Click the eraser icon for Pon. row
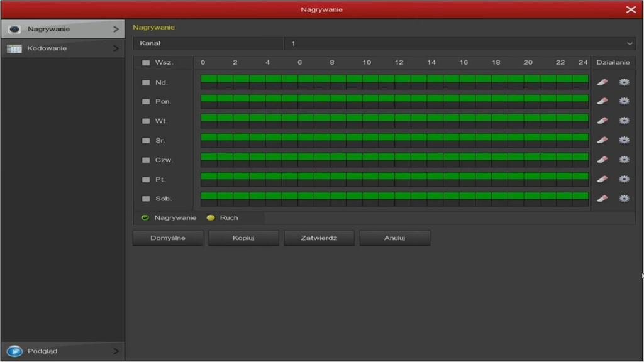This screenshot has width=644, height=362. coord(602,101)
